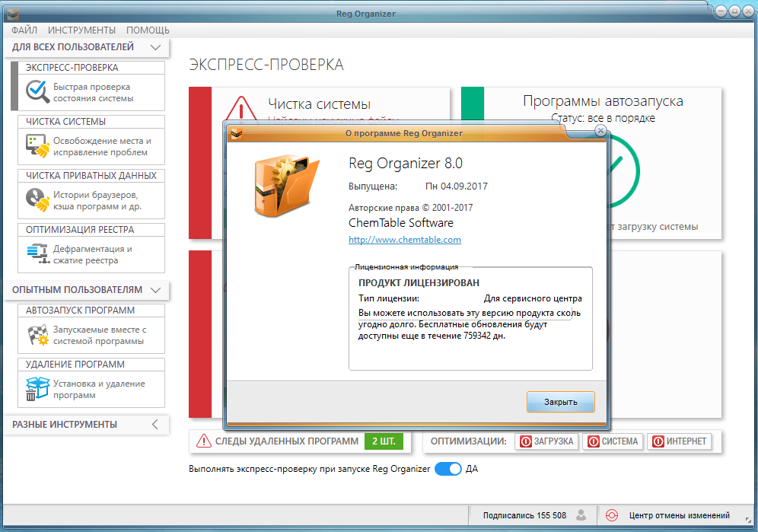Viewport: 758px width, 532px height.
Task: Select УДАЛЕНИЕ ПРОГРАММ sidebar header
Action: [91, 365]
